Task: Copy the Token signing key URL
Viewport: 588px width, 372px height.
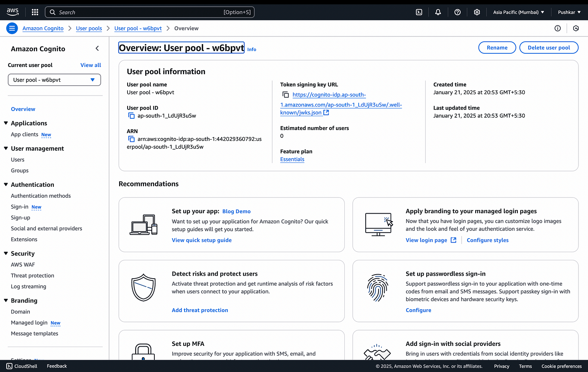Action: coord(286,95)
